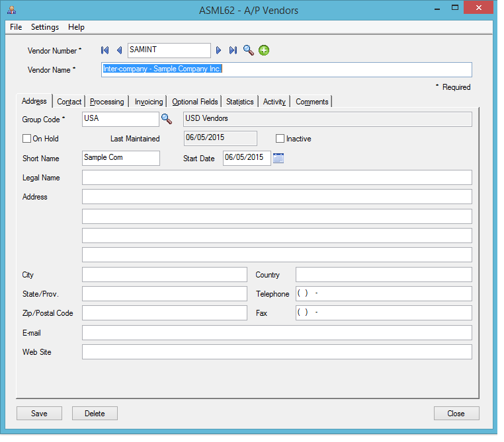The height and width of the screenshot is (442, 504).
Task: Open the Vendor Number finder magnifier
Action: (x=248, y=50)
